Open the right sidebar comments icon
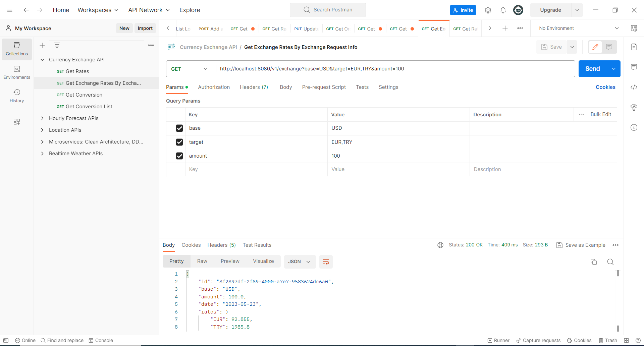The height and width of the screenshot is (346, 644). pos(634,67)
